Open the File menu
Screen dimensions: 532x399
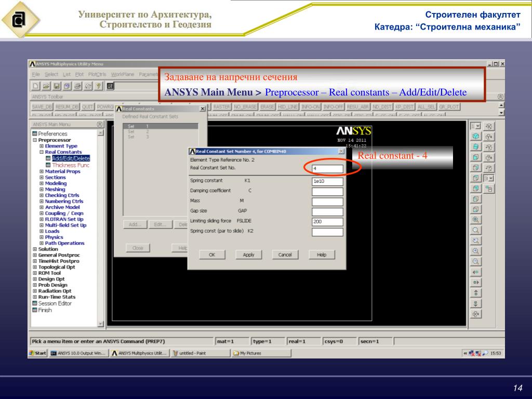36,74
